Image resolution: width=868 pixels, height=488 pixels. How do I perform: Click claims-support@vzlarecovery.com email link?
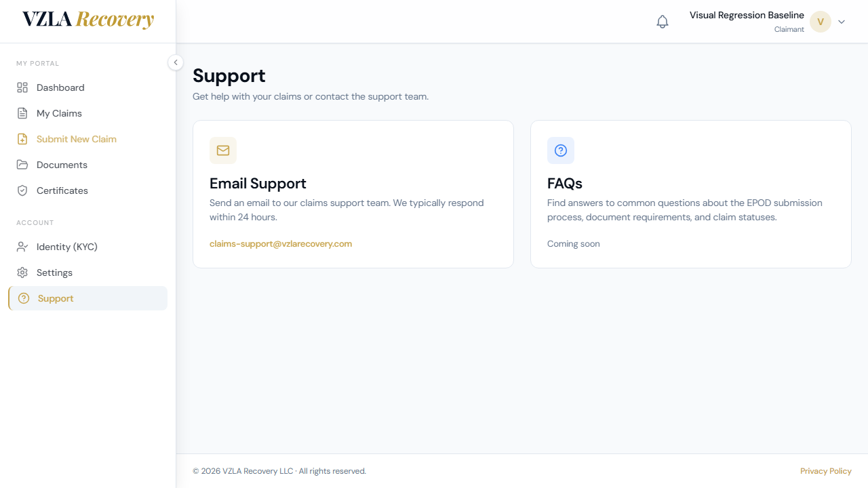coord(281,244)
